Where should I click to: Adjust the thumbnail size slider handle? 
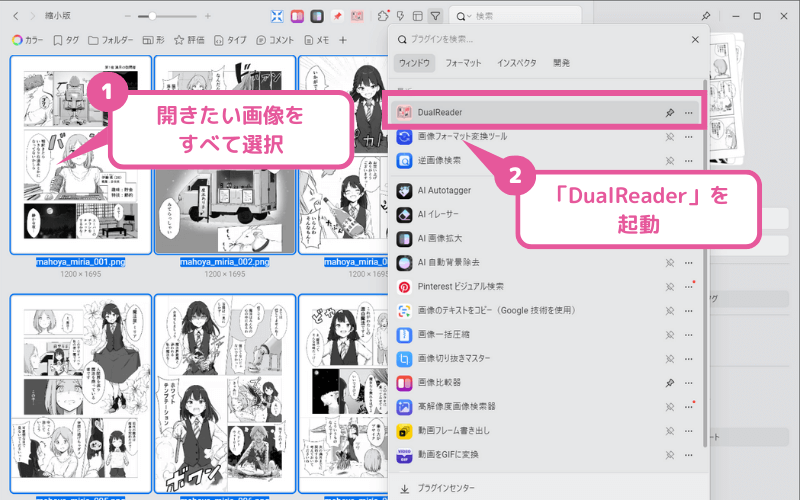pyautogui.click(x=152, y=16)
